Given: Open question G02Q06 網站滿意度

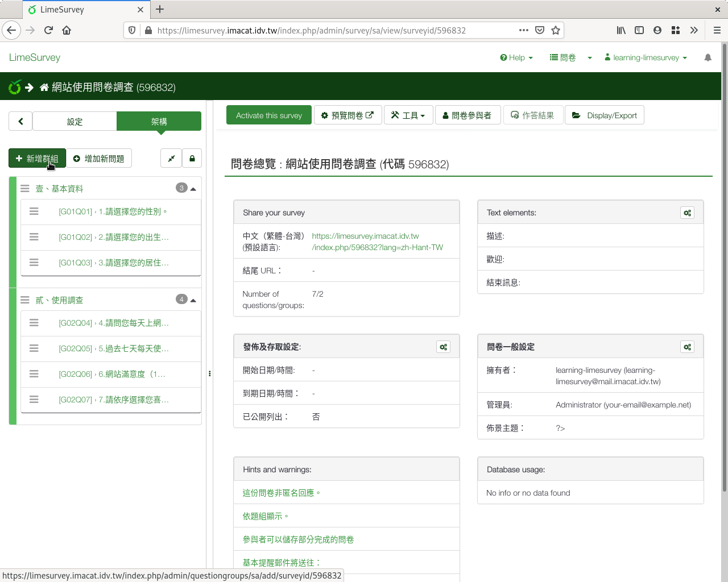Looking at the screenshot, I should click(x=112, y=374).
